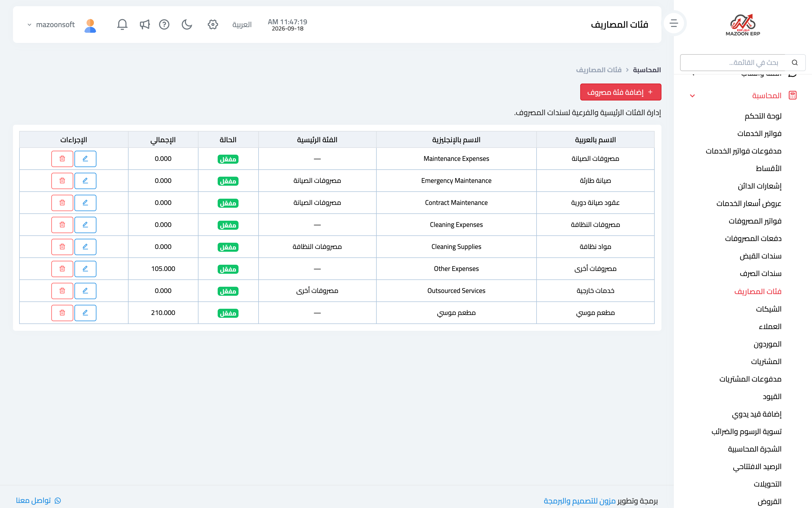
Task: Open the help question mark icon
Action: coord(164,25)
